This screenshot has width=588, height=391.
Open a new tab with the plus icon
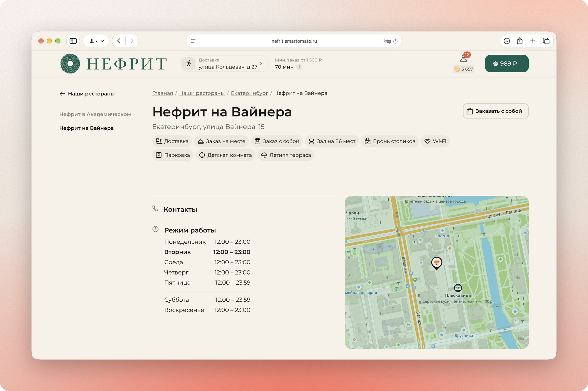[533, 41]
